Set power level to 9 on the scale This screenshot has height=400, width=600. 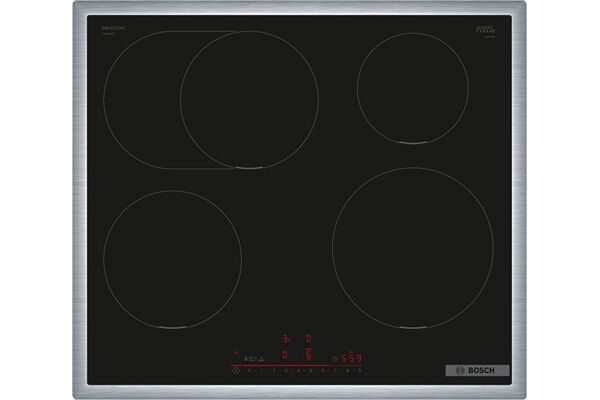click(359, 370)
